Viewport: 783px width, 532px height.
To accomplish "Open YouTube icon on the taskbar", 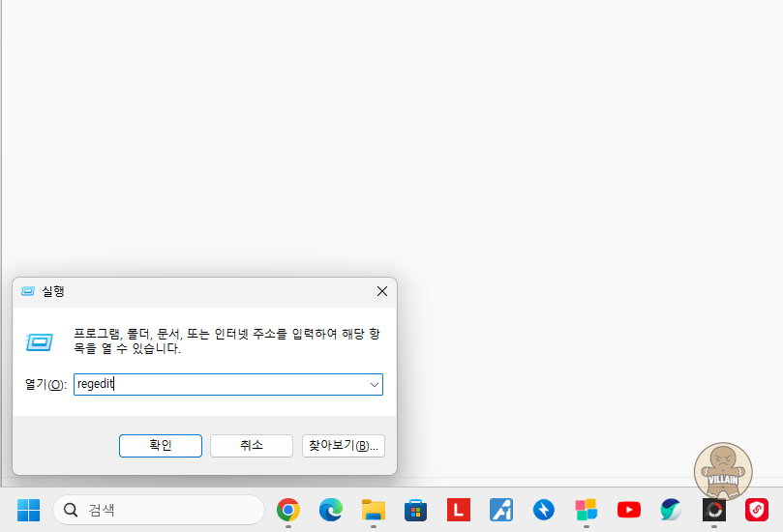I will coord(629,510).
